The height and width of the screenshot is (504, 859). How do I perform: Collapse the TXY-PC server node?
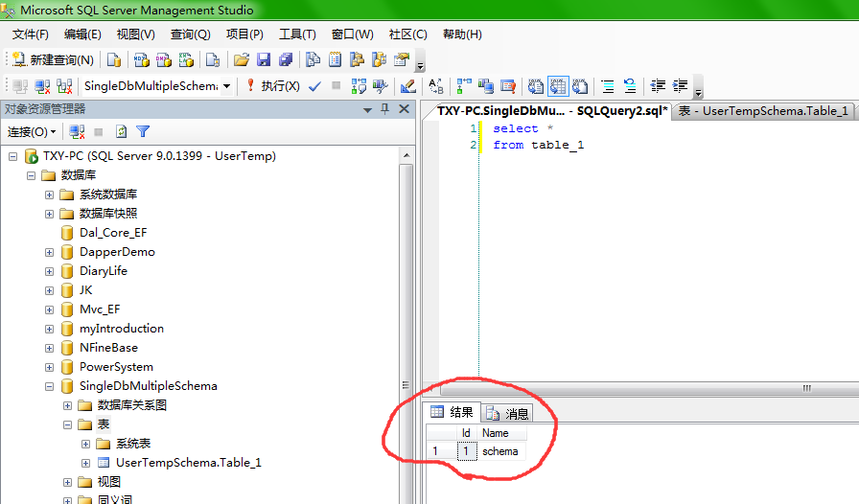click(12, 157)
